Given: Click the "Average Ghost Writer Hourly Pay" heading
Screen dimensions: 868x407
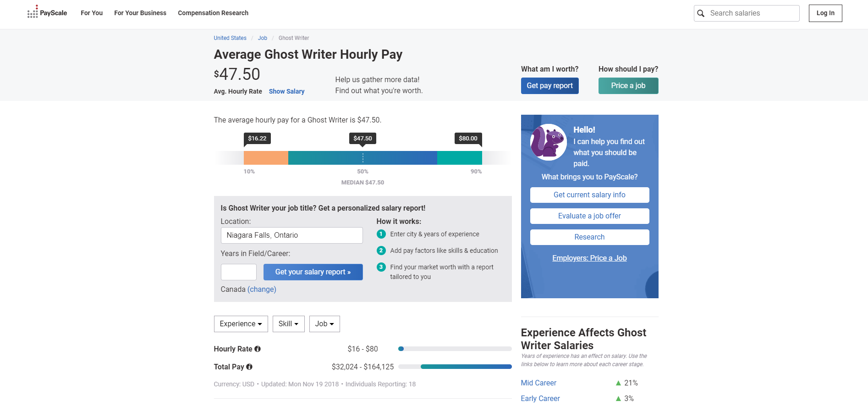Looking at the screenshot, I should point(308,55).
